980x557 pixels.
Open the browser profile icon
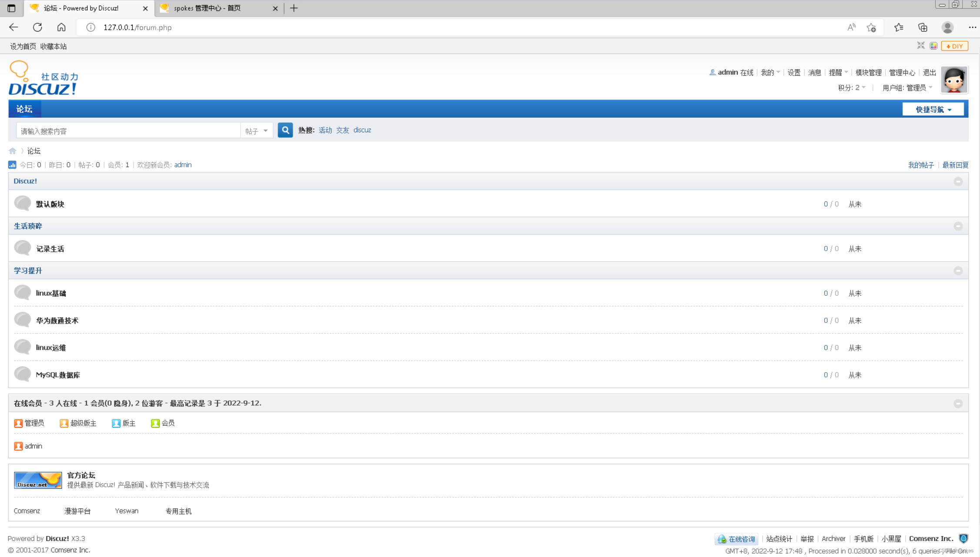coord(947,27)
